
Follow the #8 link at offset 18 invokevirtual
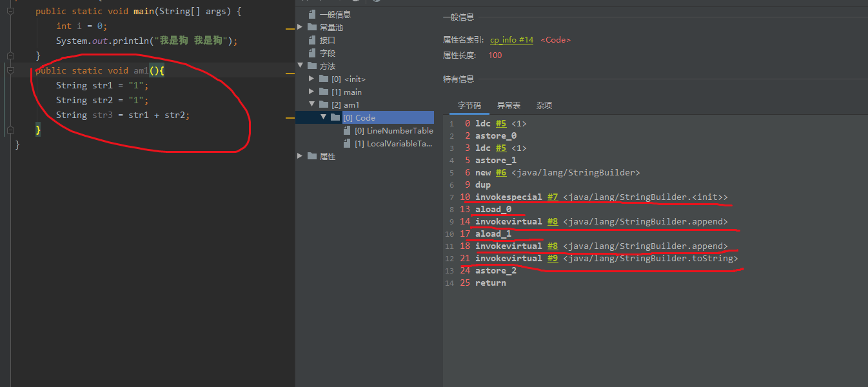point(553,246)
